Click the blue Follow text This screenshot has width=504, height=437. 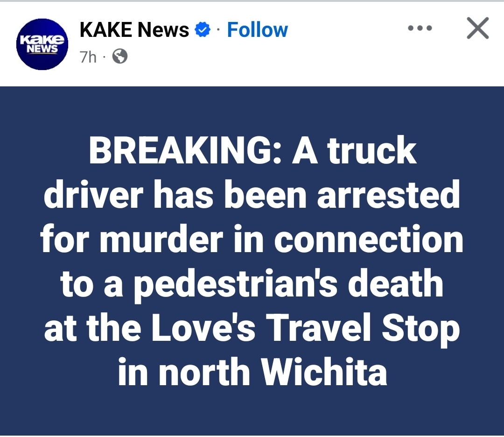(258, 30)
